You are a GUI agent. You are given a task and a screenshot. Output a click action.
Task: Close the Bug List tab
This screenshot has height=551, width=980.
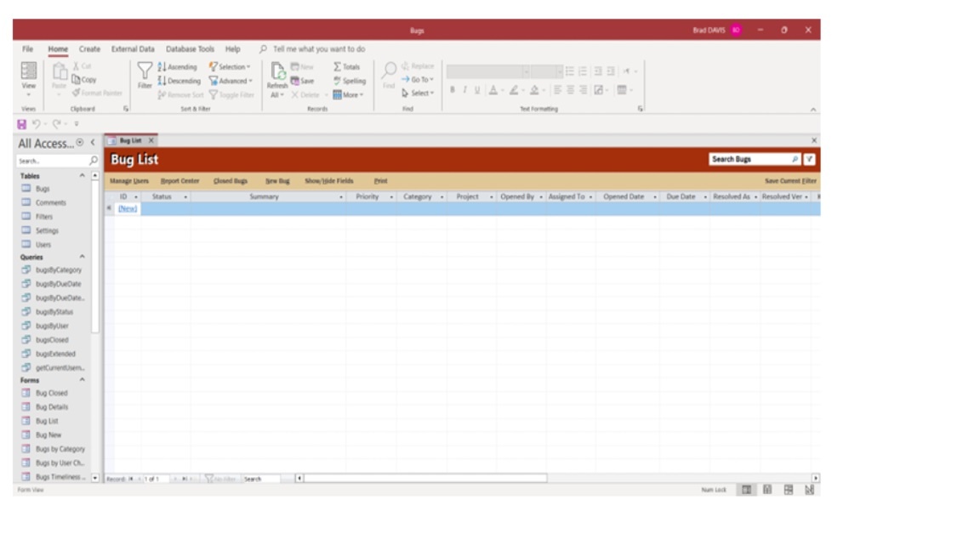[x=151, y=140]
